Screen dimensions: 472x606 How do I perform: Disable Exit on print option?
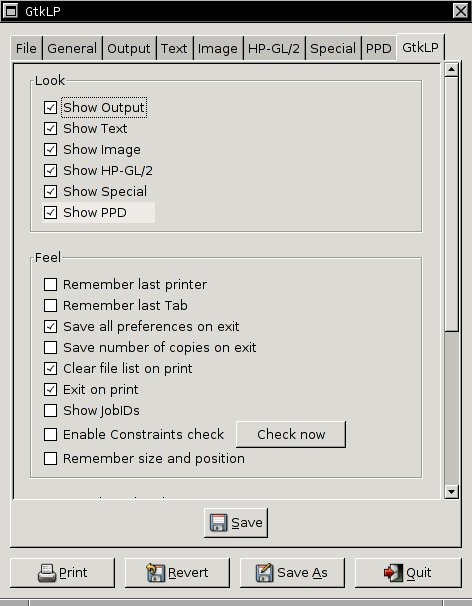pos(50,390)
